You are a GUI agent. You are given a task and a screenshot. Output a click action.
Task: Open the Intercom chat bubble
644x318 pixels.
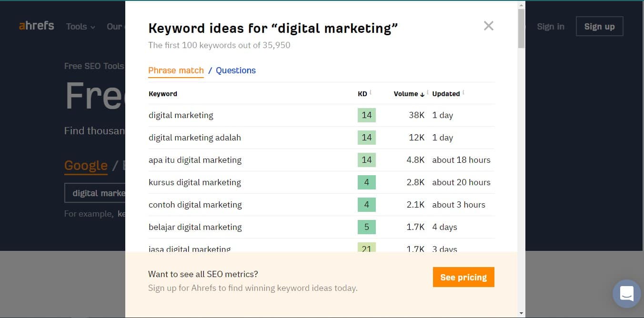pyautogui.click(x=626, y=294)
